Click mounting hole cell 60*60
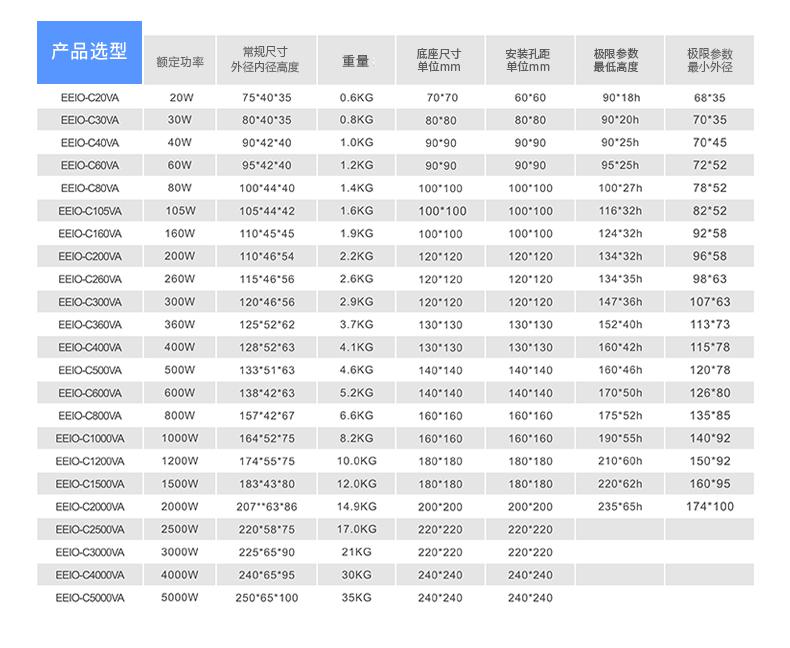The image size is (790, 648). coord(530,98)
